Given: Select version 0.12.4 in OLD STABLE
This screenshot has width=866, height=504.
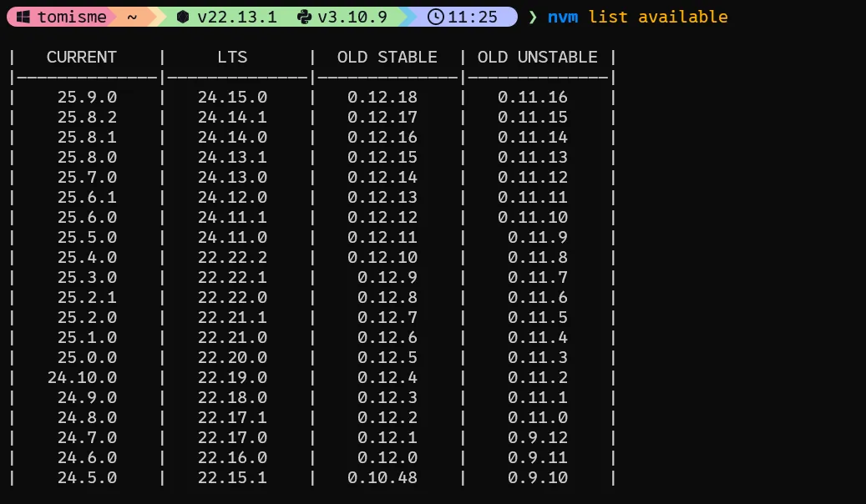Looking at the screenshot, I should tap(387, 378).
